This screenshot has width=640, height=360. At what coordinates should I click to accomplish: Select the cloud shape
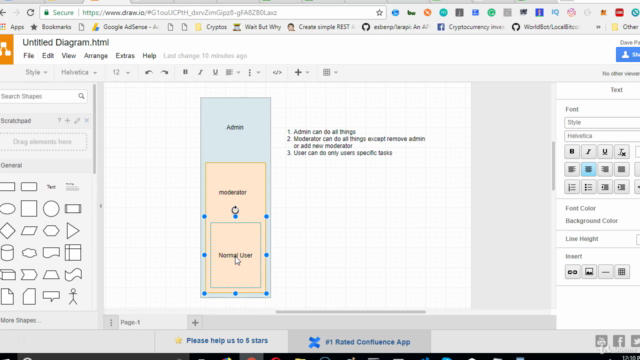[x=29, y=253]
